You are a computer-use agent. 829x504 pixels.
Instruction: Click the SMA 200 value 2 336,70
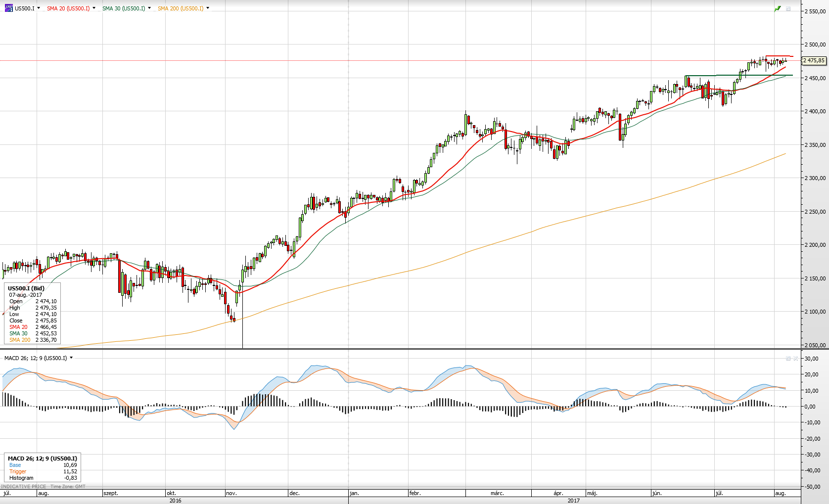tap(46, 340)
